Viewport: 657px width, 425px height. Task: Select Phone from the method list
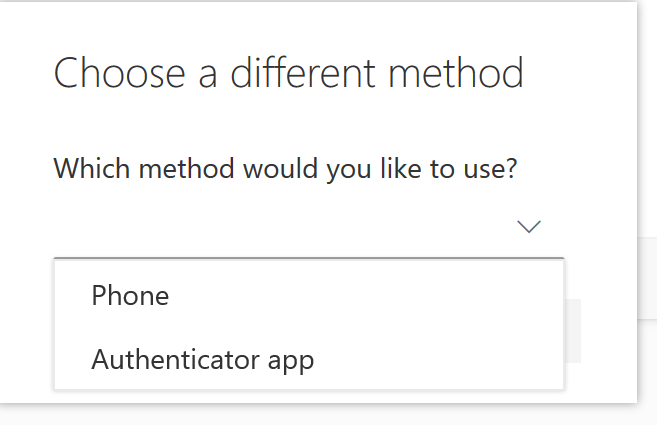(309, 295)
